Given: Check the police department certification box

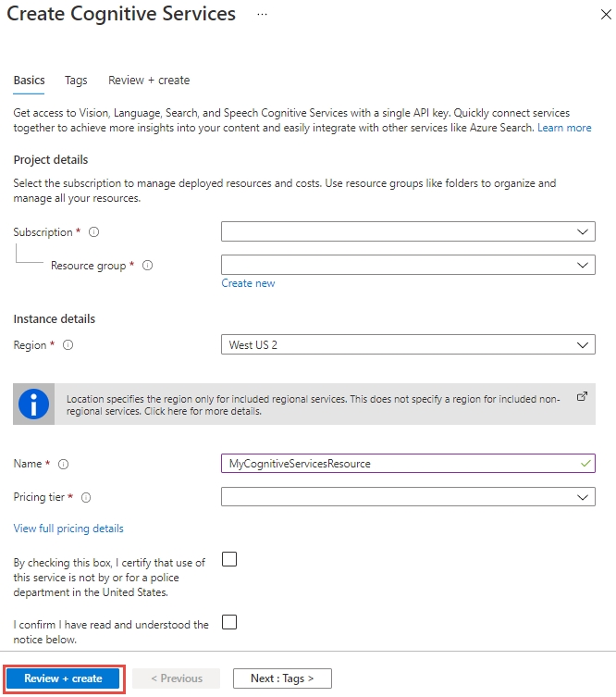Looking at the screenshot, I should pos(229,558).
